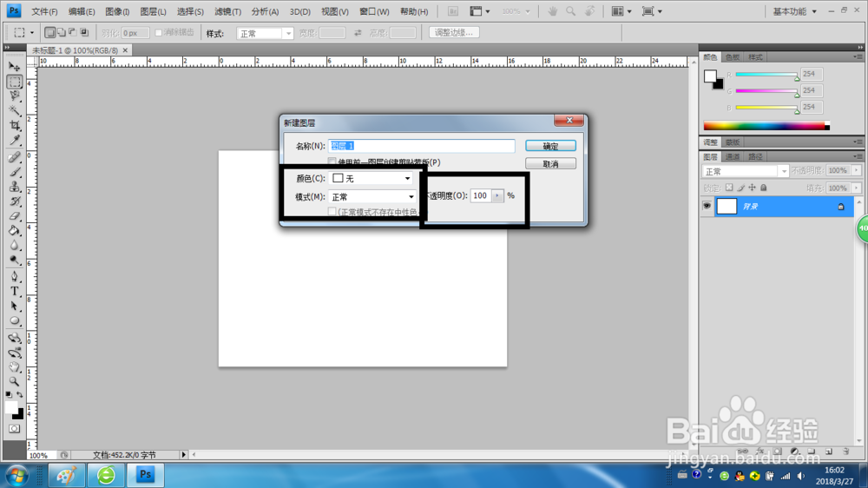Image resolution: width=868 pixels, height=488 pixels.
Task: Select the Brush tool
Action: [x=15, y=172]
